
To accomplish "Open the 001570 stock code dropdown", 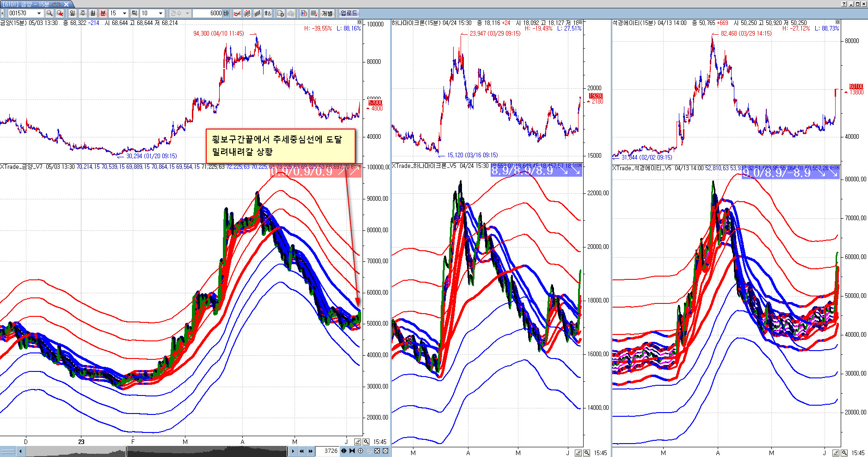I will tap(39, 13).
